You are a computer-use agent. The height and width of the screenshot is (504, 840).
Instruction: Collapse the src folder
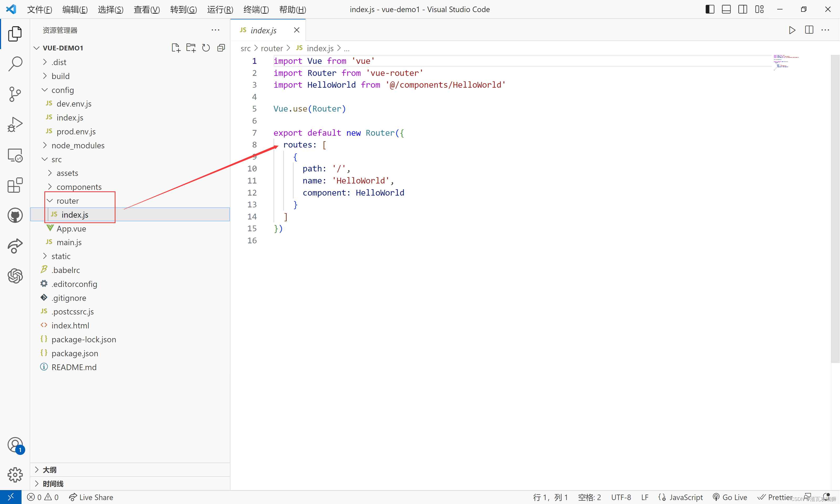pyautogui.click(x=130, y=159)
